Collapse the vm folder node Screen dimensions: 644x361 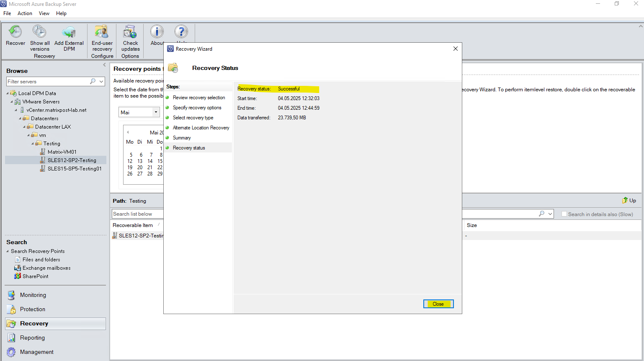coord(28,135)
